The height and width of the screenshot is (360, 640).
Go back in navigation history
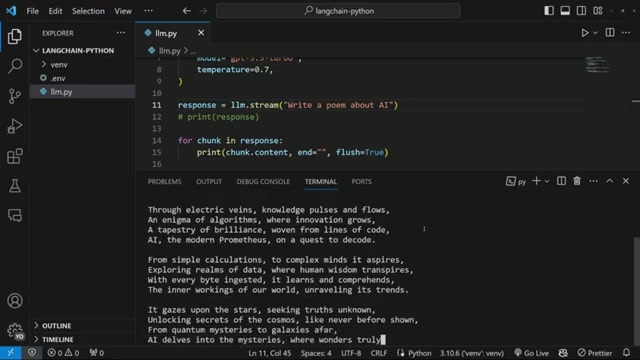click(187, 11)
